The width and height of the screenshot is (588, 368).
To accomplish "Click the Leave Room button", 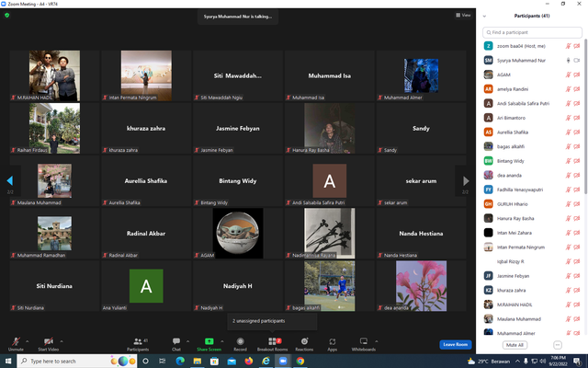I will pos(456,344).
